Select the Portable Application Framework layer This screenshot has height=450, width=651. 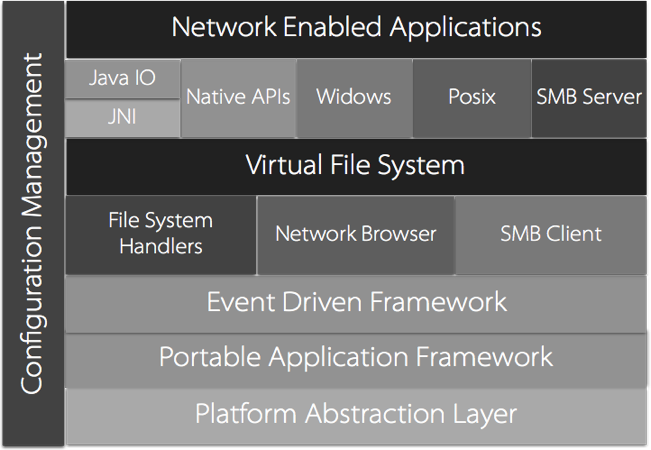tap(356, 357)
